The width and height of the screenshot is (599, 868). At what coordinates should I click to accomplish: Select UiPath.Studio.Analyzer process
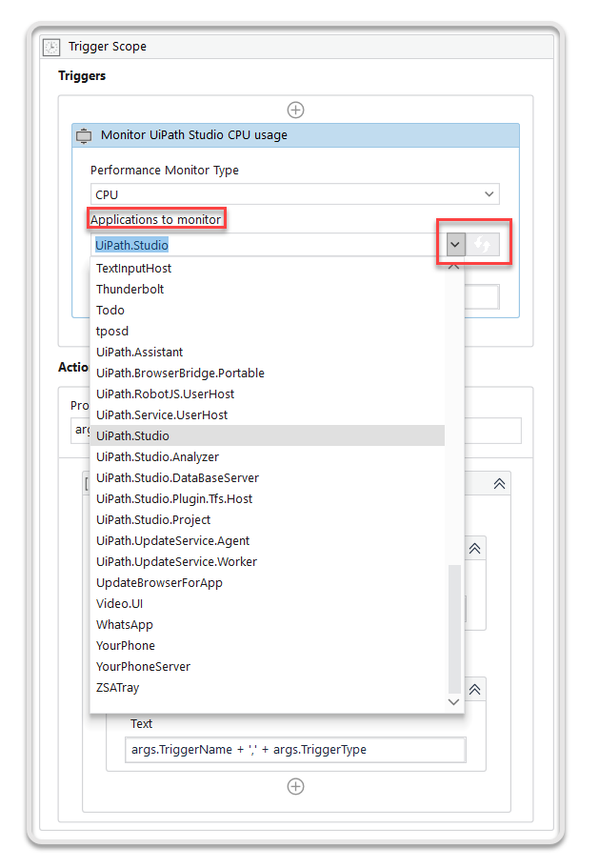(268, 457)
